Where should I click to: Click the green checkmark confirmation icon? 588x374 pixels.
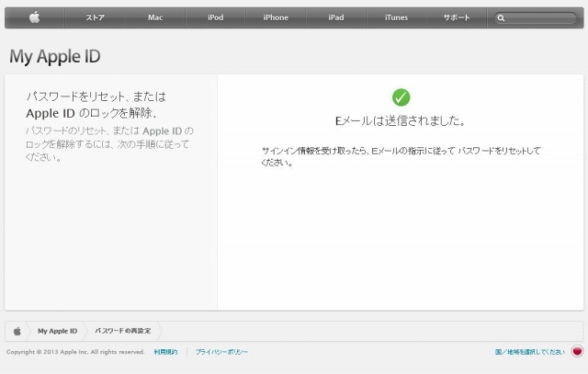click(401, 97)
